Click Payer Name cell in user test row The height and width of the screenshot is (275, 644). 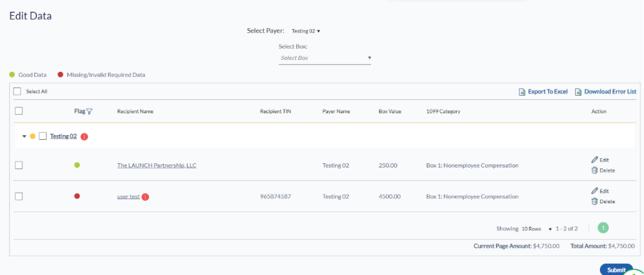[336, 197]
